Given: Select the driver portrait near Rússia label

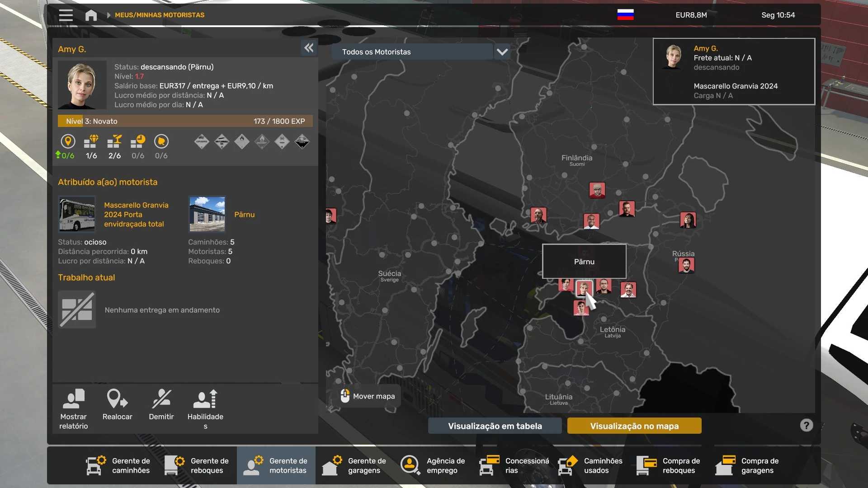Looking at the screenshot, I should point(686,266).
